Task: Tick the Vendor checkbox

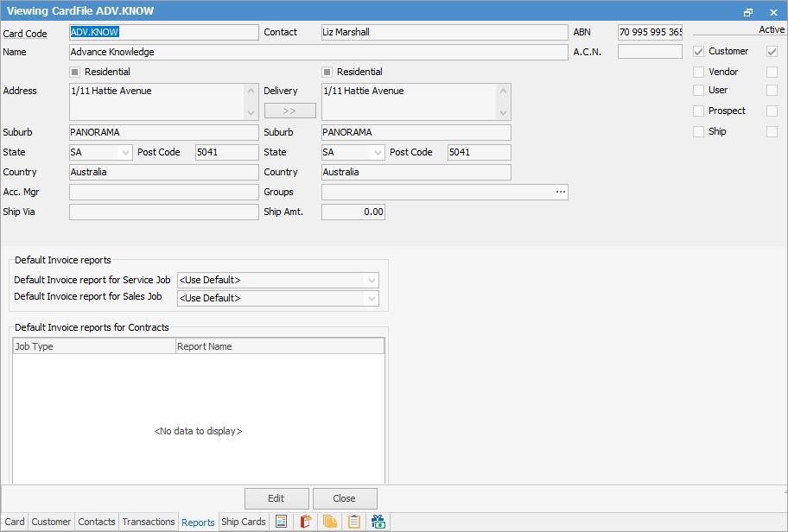Action: click(x=699, y=72)
